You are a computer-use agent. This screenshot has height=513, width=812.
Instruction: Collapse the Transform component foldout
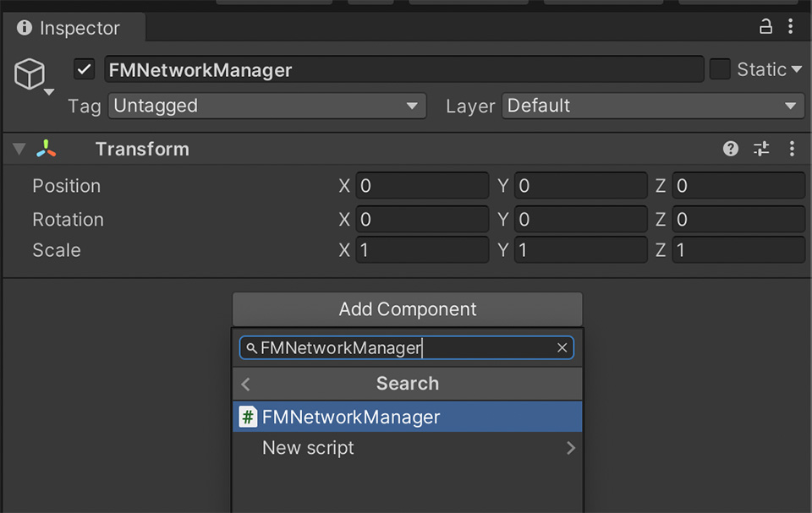click(19, 150)
